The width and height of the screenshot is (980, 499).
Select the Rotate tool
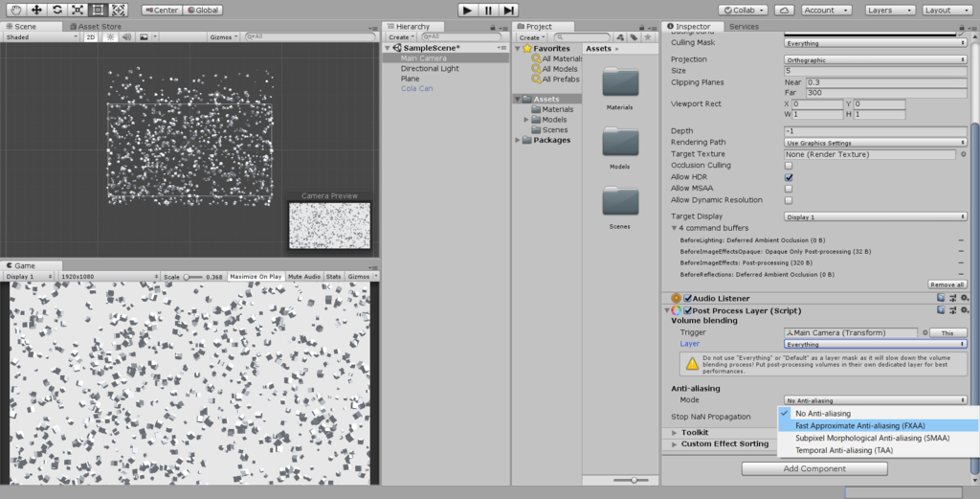click(x=56, y=10)
